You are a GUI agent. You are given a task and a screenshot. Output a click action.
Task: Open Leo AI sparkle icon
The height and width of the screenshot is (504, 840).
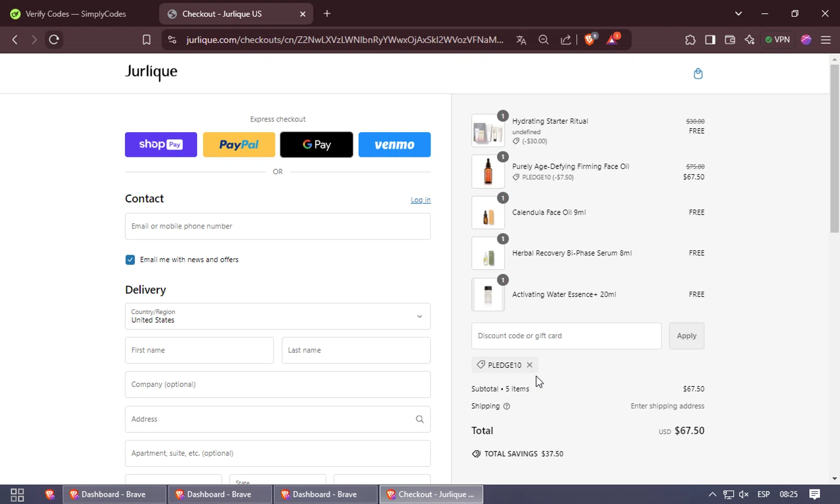750,40
